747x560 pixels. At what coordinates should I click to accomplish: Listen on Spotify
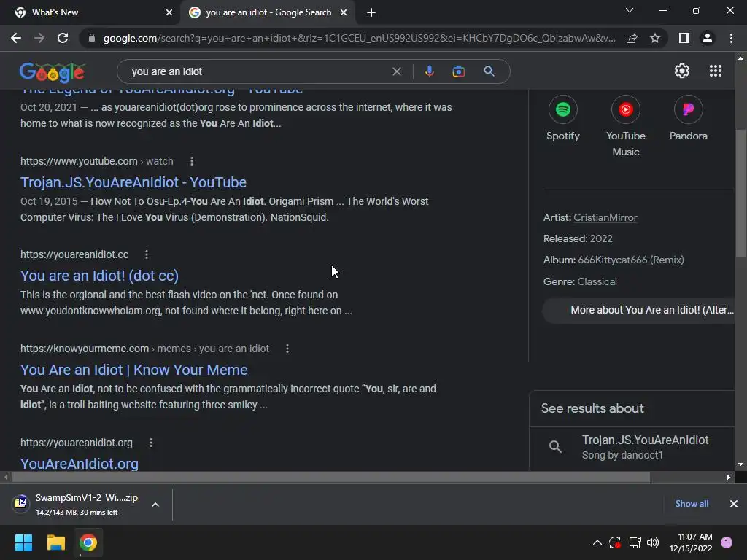coord(563,119)
